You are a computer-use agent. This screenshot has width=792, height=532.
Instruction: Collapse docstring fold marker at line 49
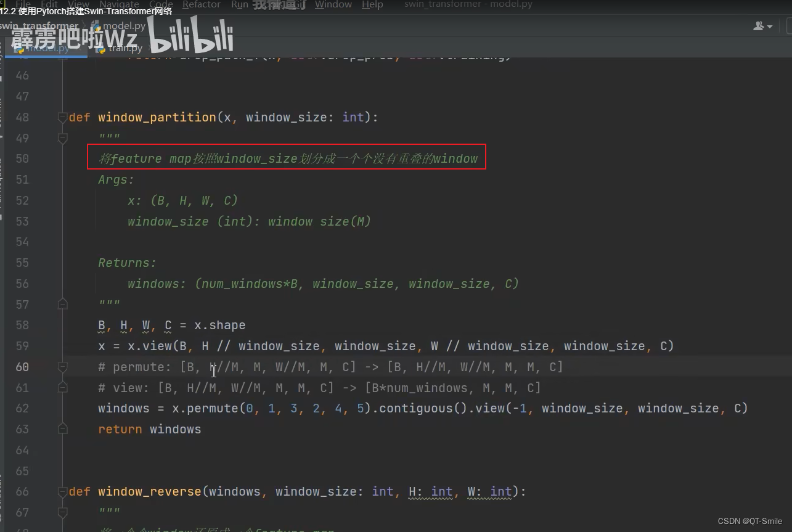pyautogui.click(x=62, y=138)
